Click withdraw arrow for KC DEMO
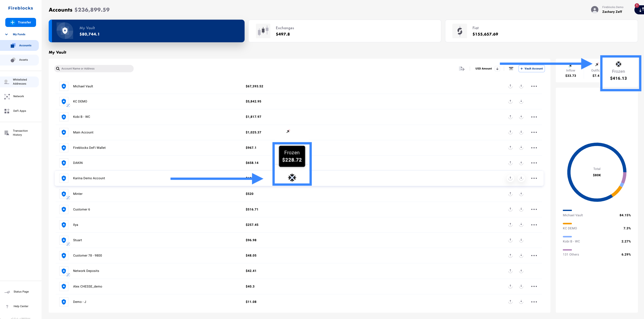Viewport: 644px width, 319px height. [510, 101]
